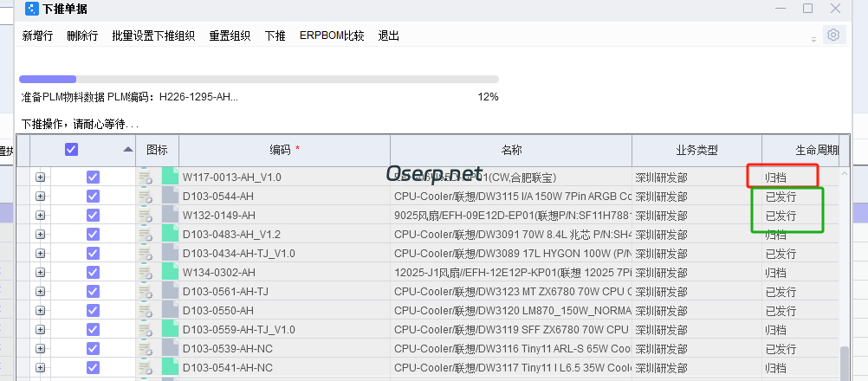Expand the tree node for W117-0013-AH_V1.0

(x=40, y=178)
